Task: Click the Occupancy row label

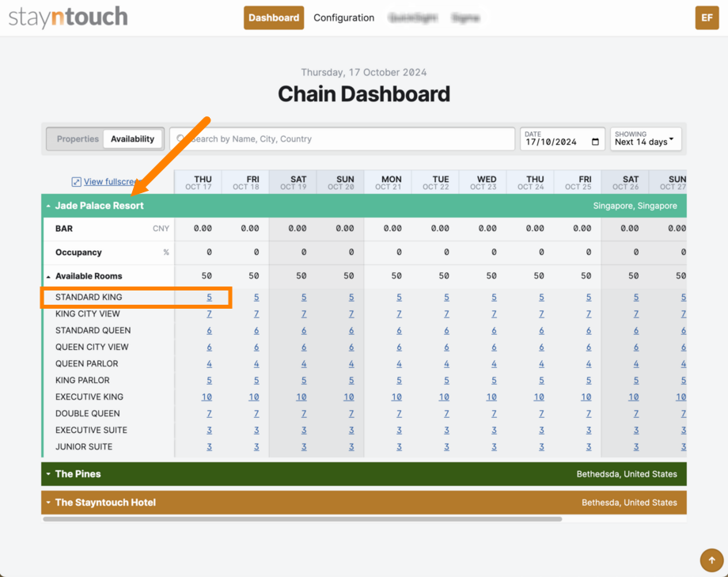Action: (78, 252)
